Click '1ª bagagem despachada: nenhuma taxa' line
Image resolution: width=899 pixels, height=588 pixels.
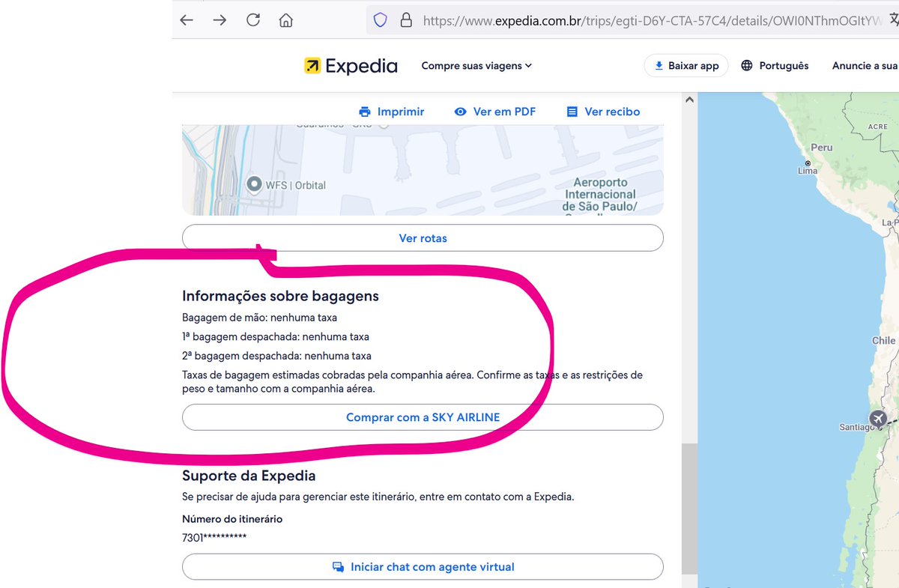pos(276,337)
